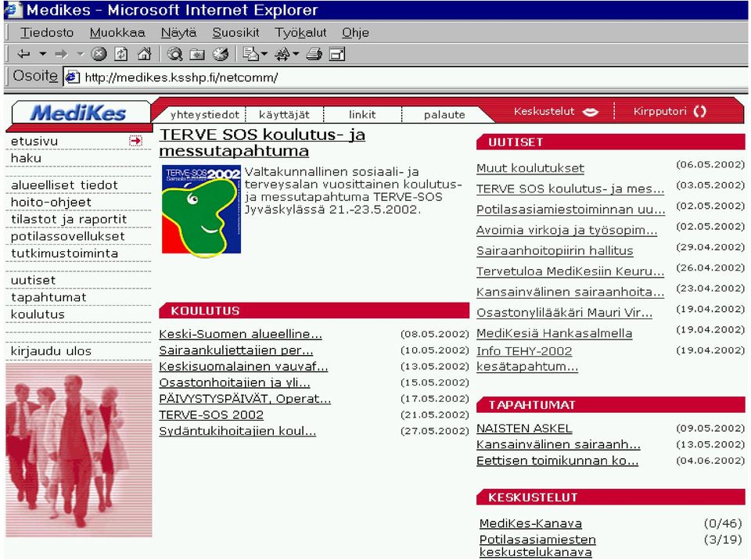Open hoito-ohjeet in the sidebar

[51, 202]
